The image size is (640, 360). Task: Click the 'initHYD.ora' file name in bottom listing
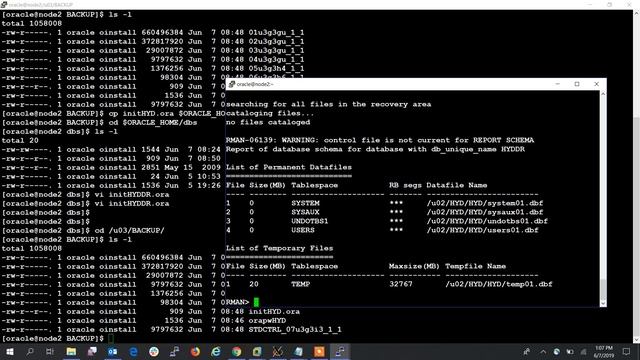click(x=274, y=311)
